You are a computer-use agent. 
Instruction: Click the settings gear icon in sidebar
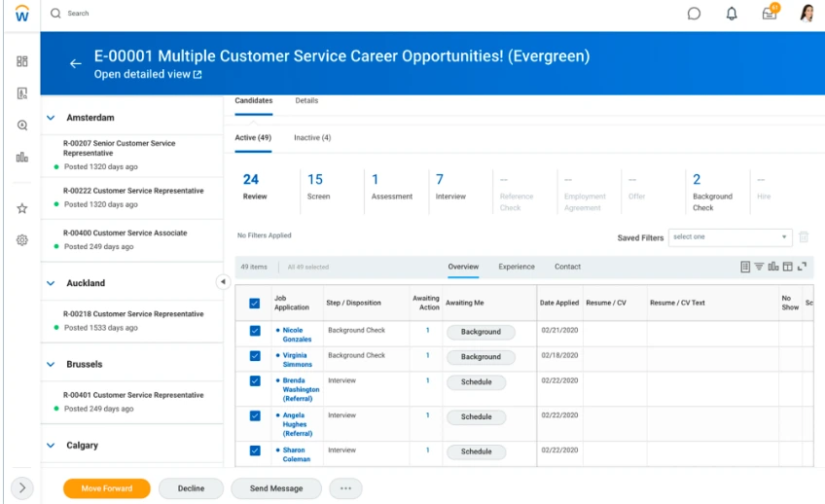pyautogui.click(x=22, y=240)
